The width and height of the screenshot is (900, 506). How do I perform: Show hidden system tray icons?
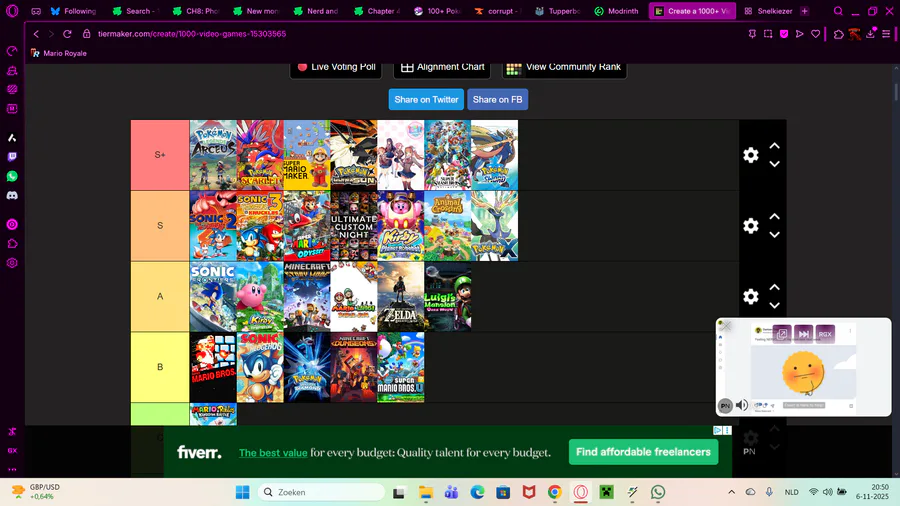click(731, 492)
